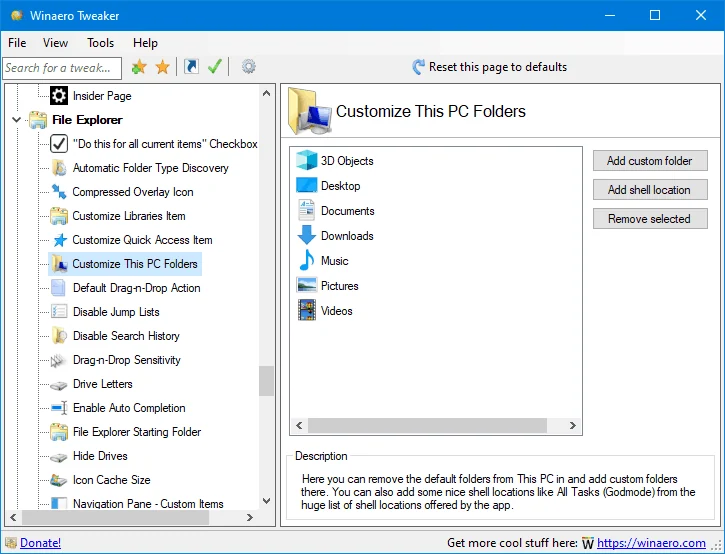Click the Default Drag-n-Drop Action icon

[x=58, y=288]
